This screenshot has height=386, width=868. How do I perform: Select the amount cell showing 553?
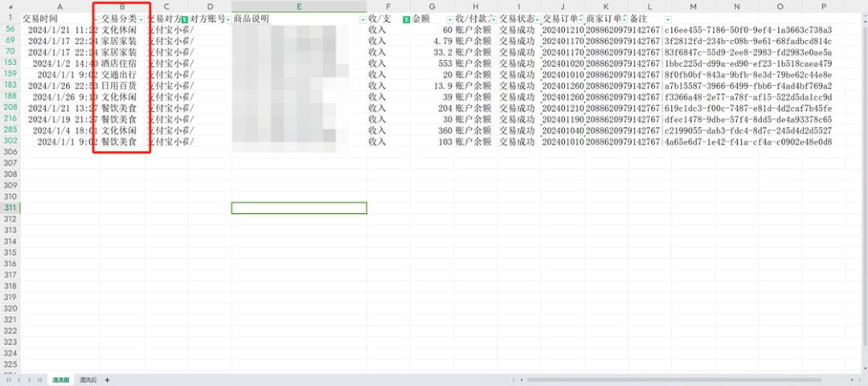pyautogui.click(x=432, y=64)
